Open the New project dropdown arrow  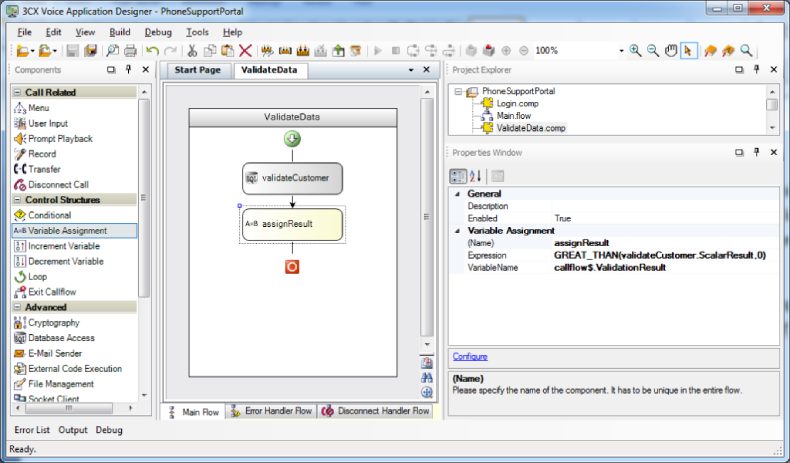(33, 51)
